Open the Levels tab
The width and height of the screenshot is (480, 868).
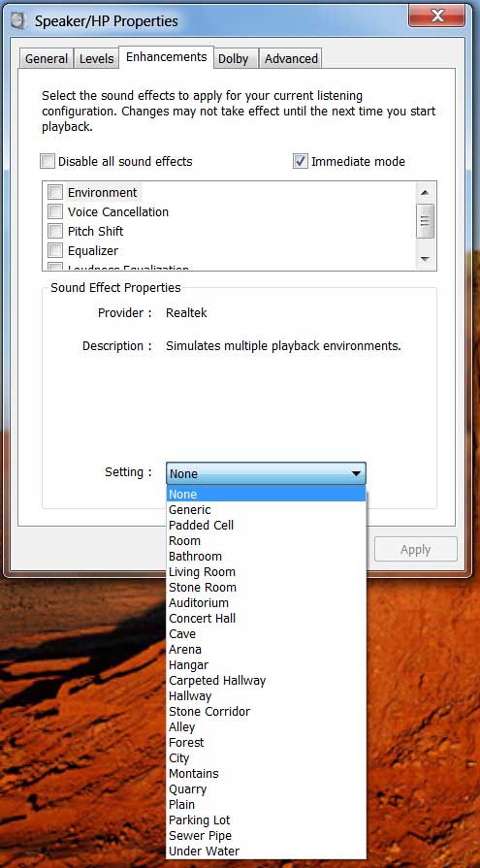(x=96, y=59)
